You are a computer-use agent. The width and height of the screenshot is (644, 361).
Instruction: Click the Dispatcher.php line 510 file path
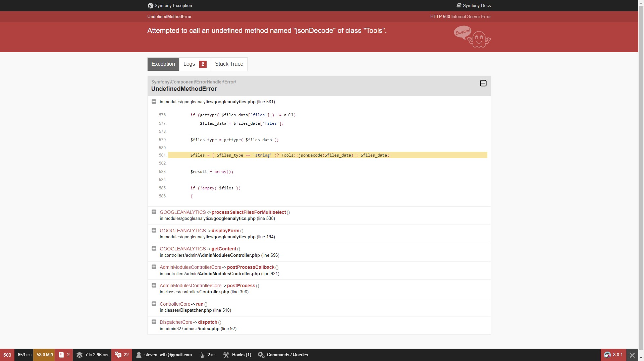click(x=196, y=310)
